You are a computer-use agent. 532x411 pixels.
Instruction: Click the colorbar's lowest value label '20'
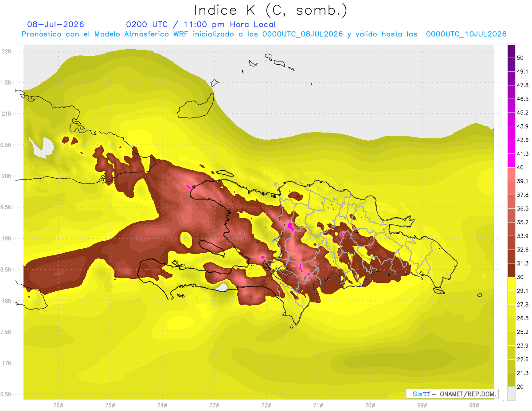pos(521,387)
